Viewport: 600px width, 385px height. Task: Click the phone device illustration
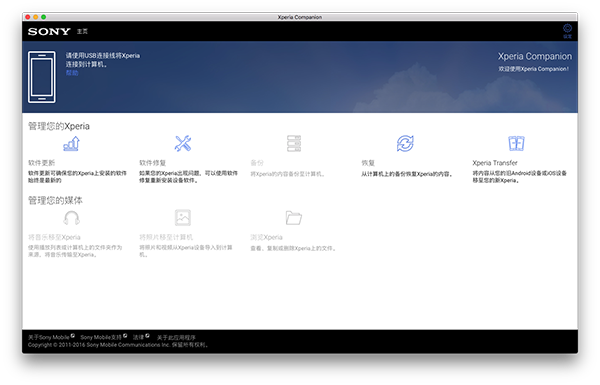(x=42, y=77)
